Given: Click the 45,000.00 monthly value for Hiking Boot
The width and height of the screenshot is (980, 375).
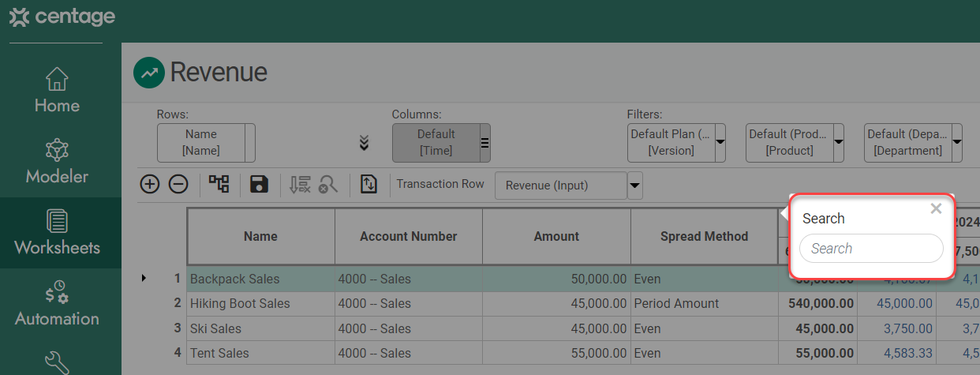Looking at the screenshot, I should pos(897,303).
